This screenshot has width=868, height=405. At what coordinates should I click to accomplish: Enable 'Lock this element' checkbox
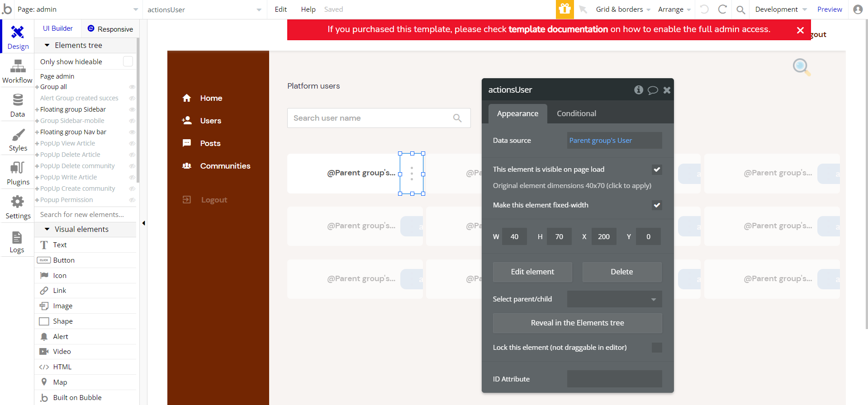pos(657,348)
